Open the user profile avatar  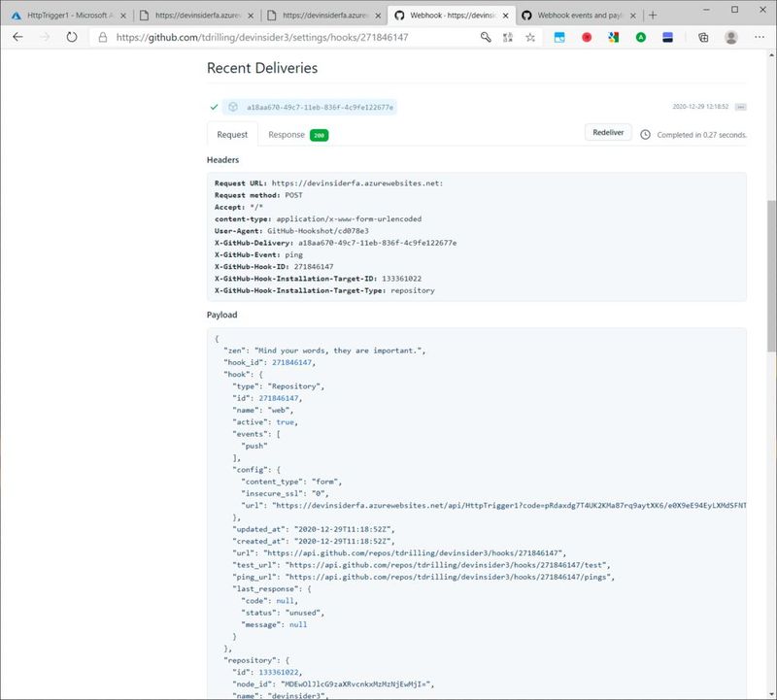pos(731,37)
